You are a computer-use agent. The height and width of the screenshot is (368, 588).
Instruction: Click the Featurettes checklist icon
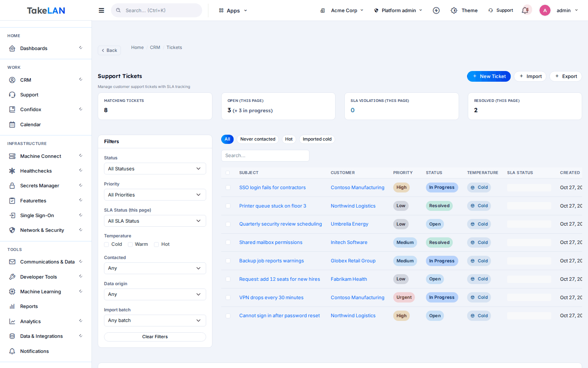[x=12, y=201]
